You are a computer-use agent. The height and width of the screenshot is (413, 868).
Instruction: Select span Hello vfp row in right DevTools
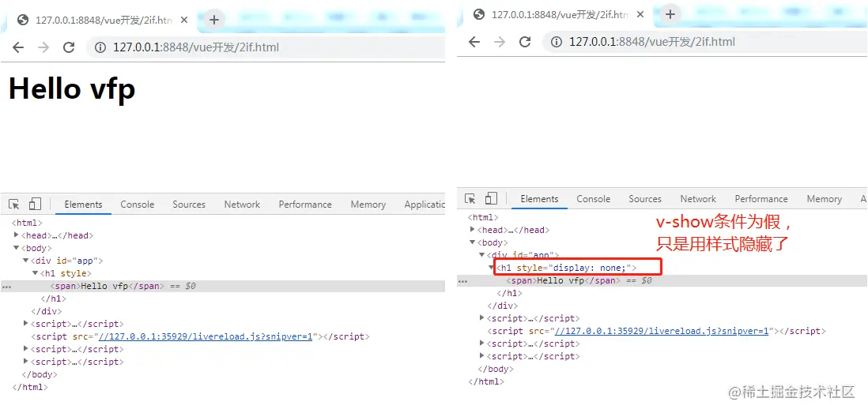point(662,281)
